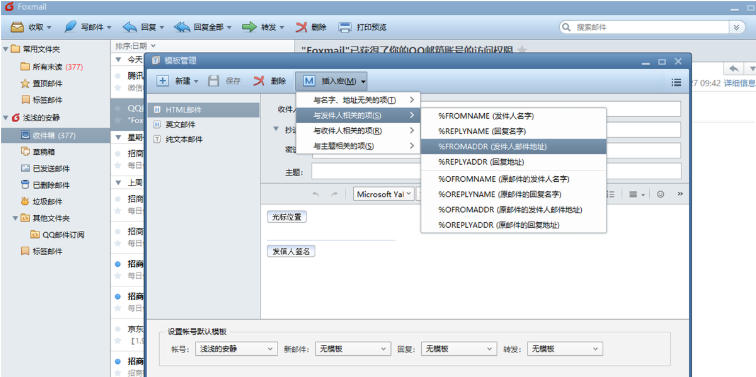Insert %OREPLYNAME macro

point(513,194)
